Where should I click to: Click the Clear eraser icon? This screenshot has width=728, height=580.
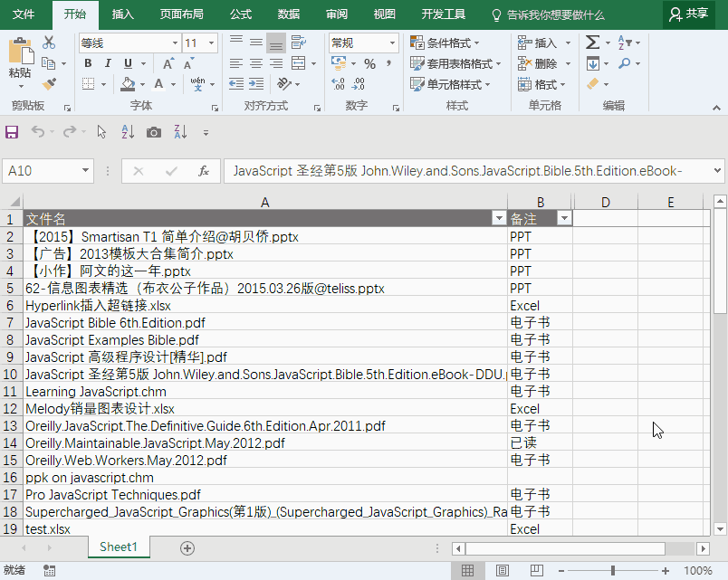[593, 84]
